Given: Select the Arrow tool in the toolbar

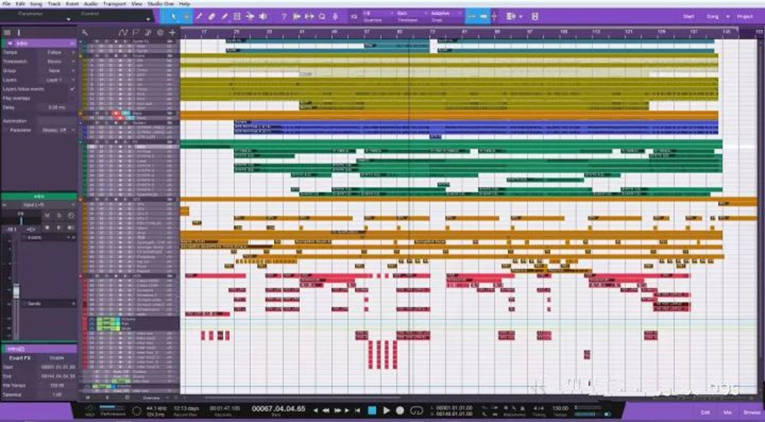Looking at the screenshot, I should [175, 17].
